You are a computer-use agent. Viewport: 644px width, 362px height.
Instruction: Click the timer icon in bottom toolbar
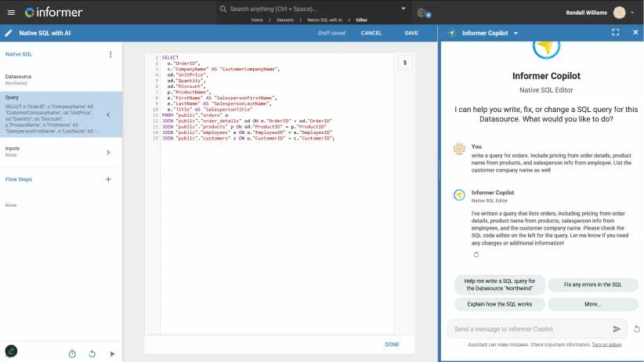tap(72, 353)
